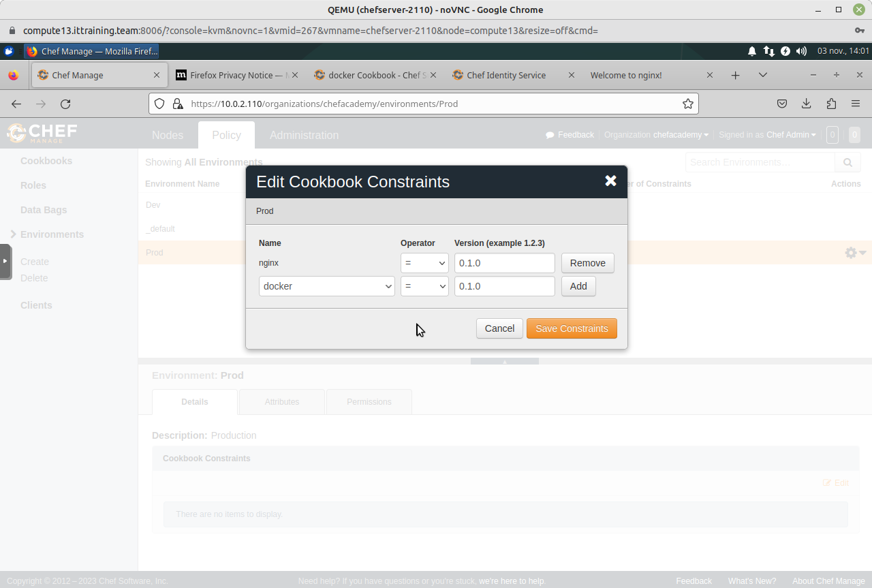The height and width of the screenshot is (588, 872).
Task: Select Delete under Environments
Action: (x=34, y=278)
